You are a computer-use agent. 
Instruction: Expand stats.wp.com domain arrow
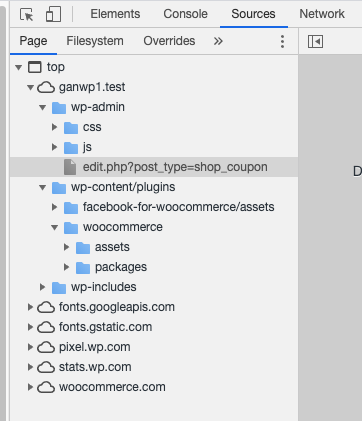pyautogui.click(x=31, y=367)
